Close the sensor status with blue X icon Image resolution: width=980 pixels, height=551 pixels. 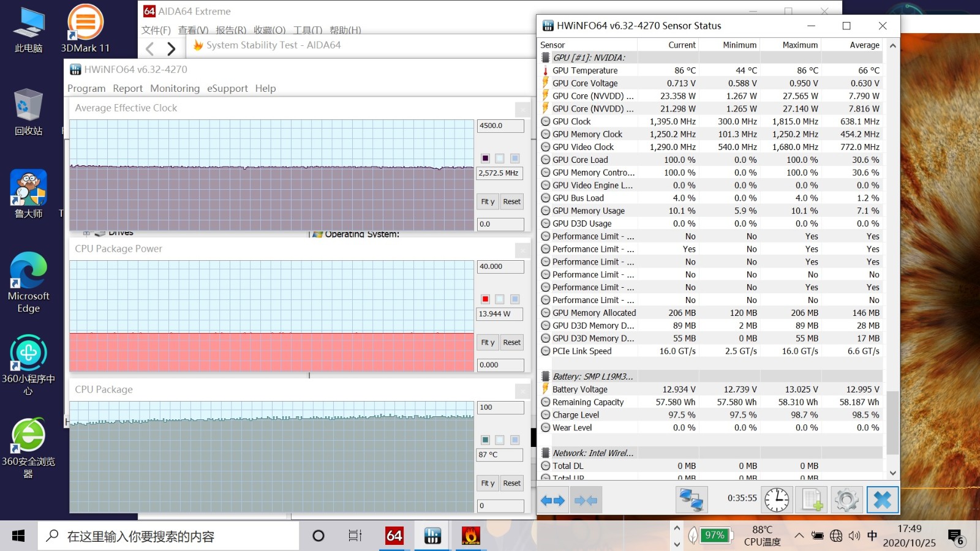pyautogui.click(x=882, y=500)
